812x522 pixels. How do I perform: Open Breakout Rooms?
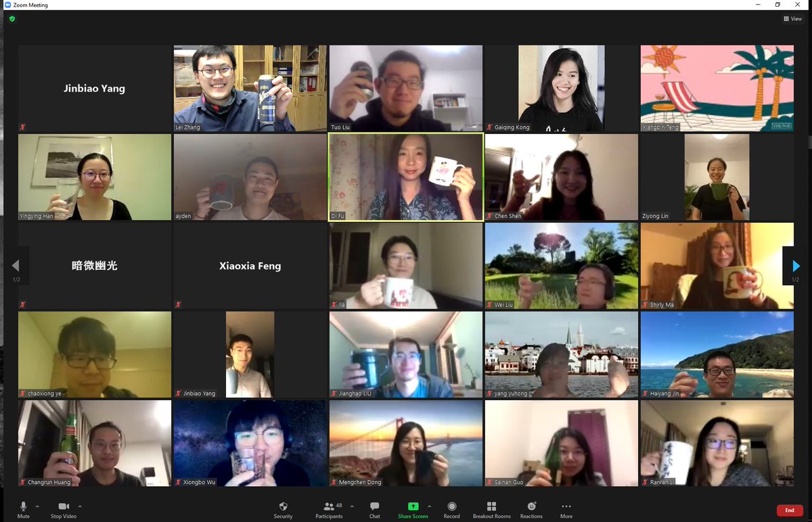tap(491, 509)
